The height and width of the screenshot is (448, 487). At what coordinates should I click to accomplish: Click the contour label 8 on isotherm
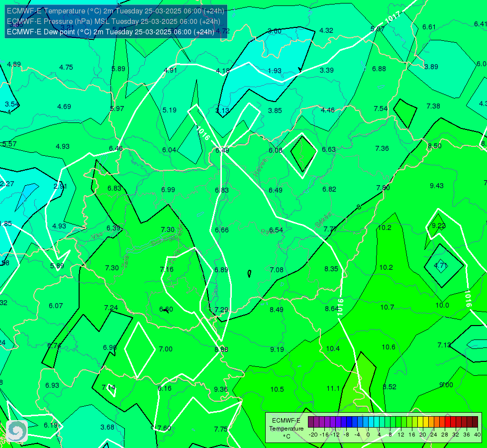click(359, 207)
